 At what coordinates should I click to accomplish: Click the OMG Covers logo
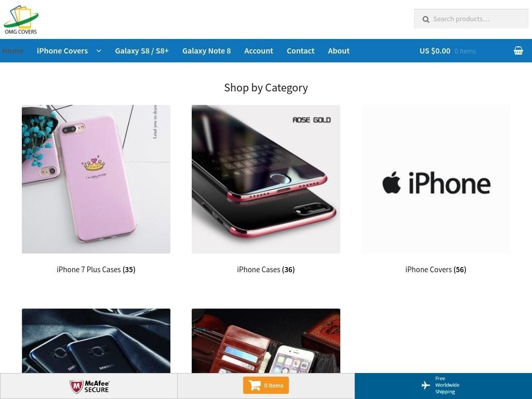click(x=21, y=19)
